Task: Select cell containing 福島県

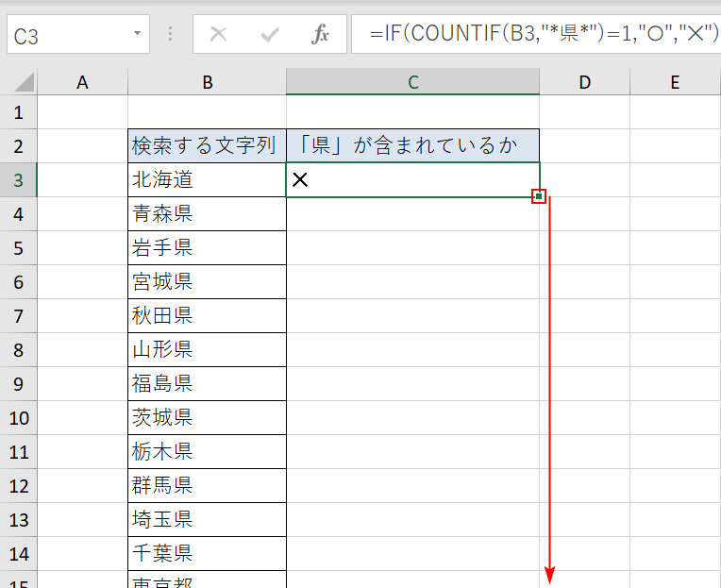Action: [207, 384]
